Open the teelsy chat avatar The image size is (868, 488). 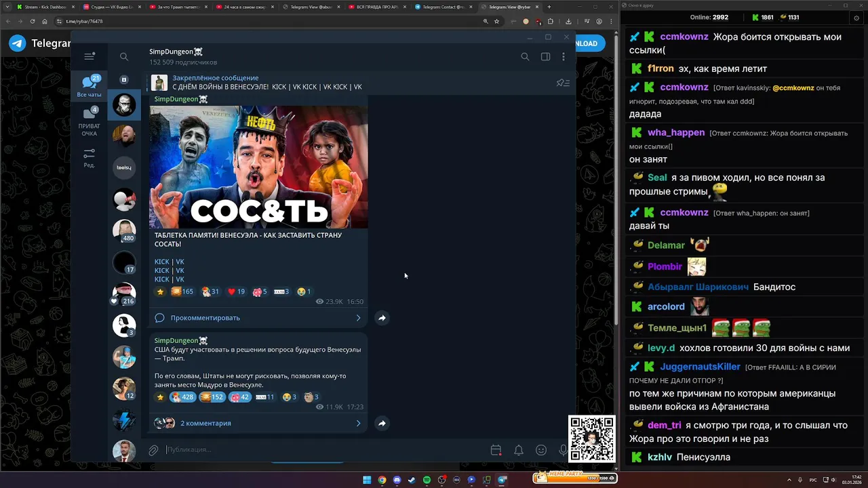click(124, 167)
